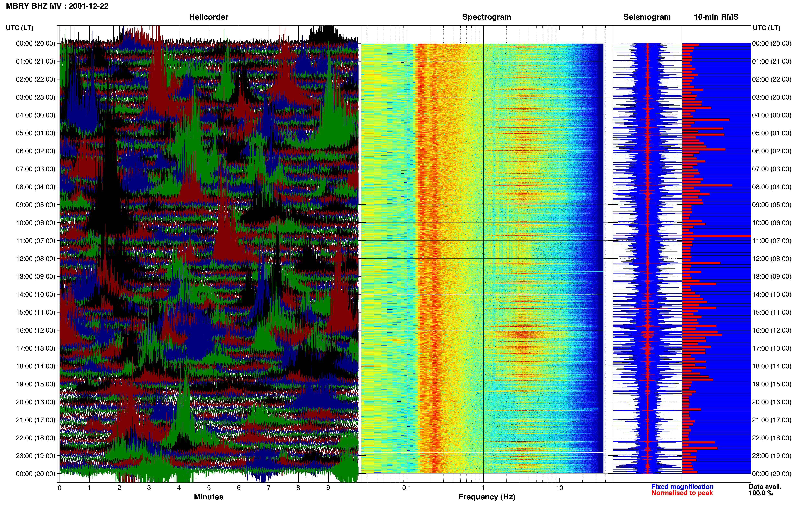Click the 'Fixed magnification' legend text

pos(682,486)
